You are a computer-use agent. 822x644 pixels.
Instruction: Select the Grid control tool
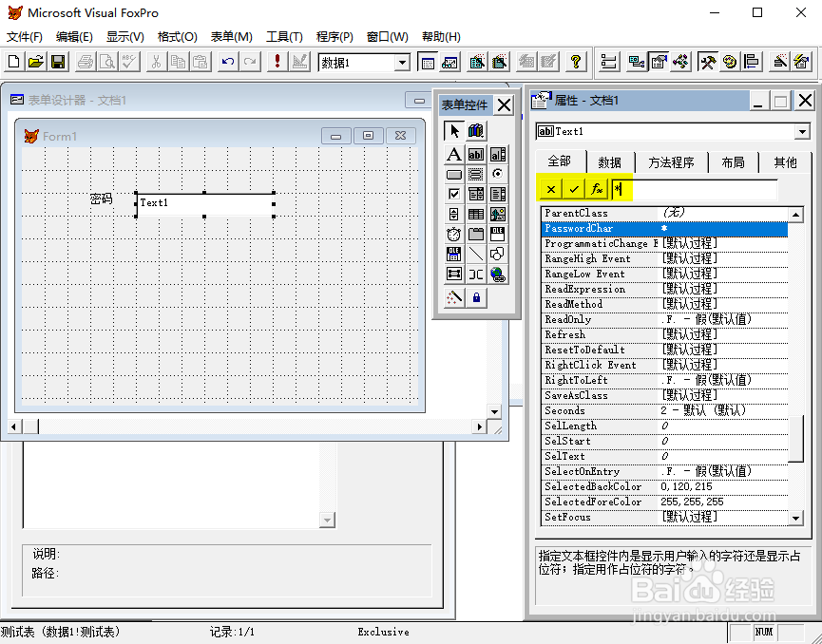pos(476,215)
